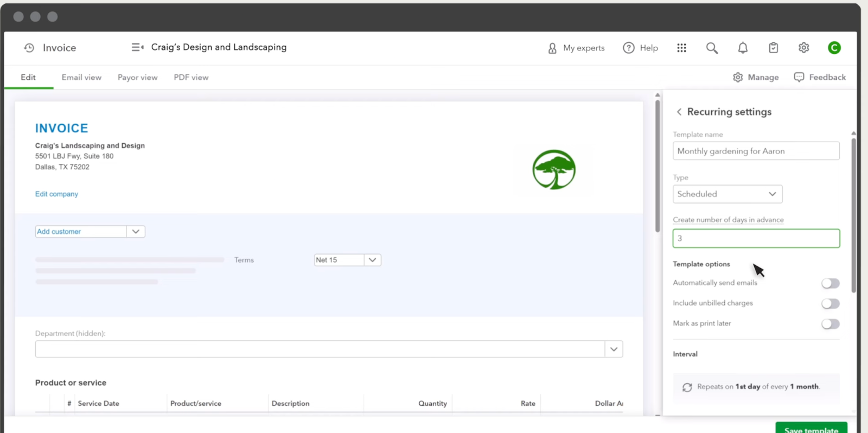This screenshot has height=433, width=868.
Task: Enable Automatically send emails toggle
Action: [x=831, y=283]
